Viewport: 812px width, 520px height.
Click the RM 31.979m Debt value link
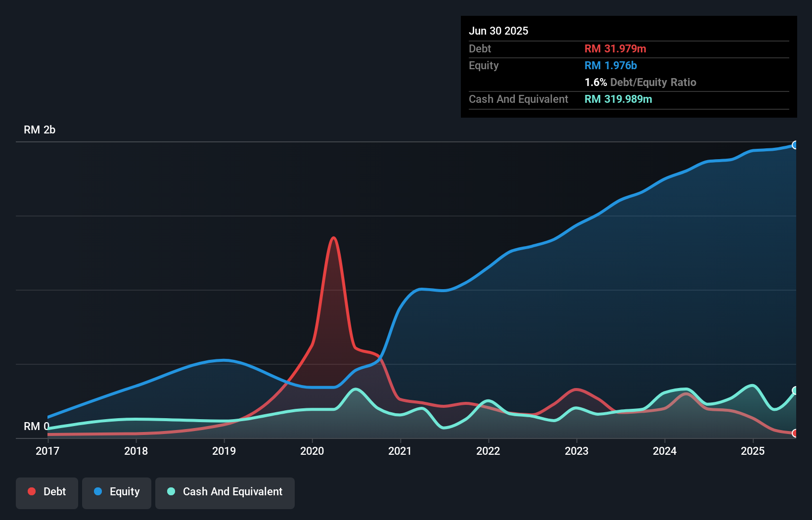[615, 48]
